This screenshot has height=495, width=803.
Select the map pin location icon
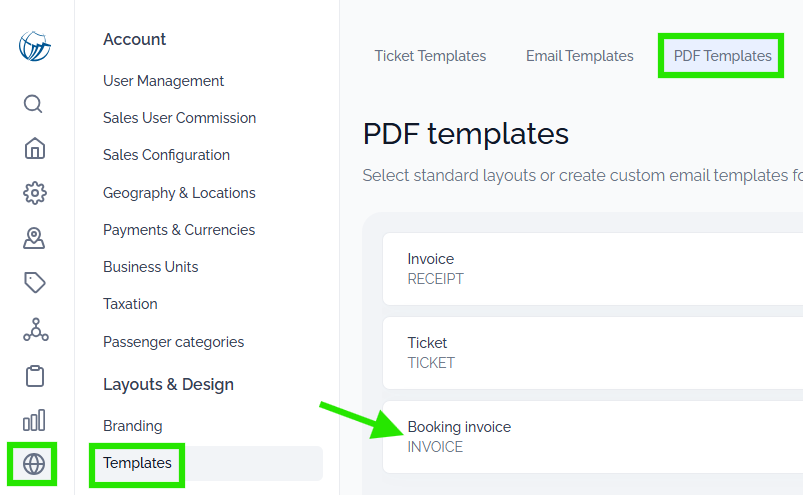pyautogui.click(x=34, y=238)
